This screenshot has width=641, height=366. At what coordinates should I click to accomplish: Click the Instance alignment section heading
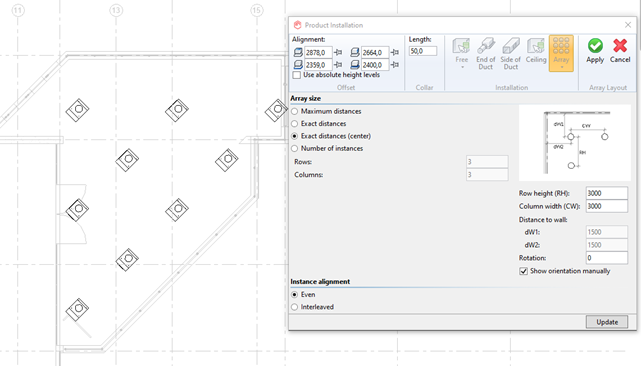(320, 281)
